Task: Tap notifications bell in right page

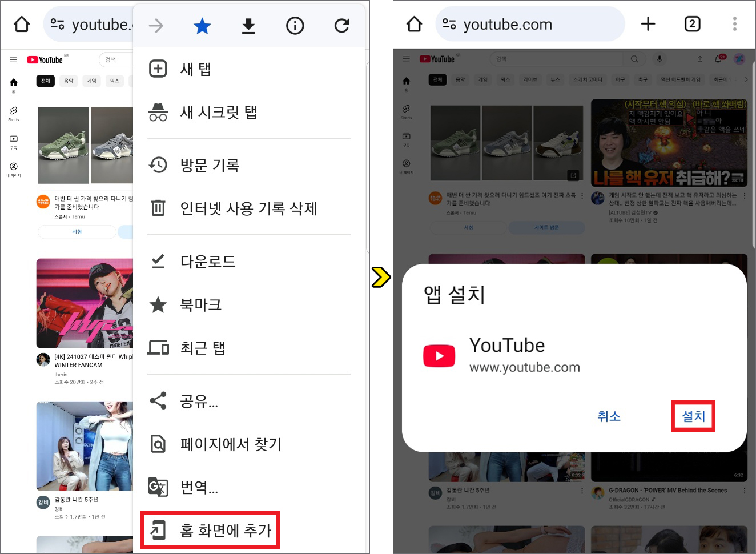Action: (x=719, y=59)
